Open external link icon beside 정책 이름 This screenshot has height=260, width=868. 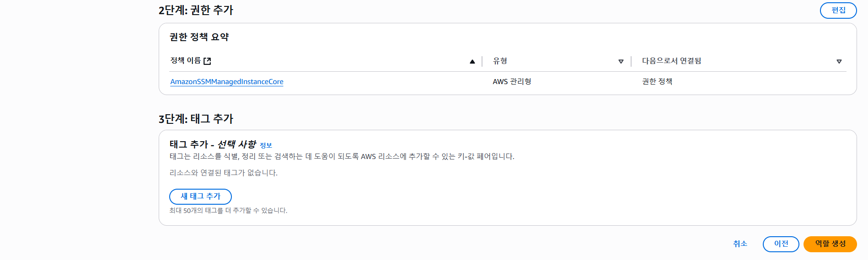coord(207,61)
